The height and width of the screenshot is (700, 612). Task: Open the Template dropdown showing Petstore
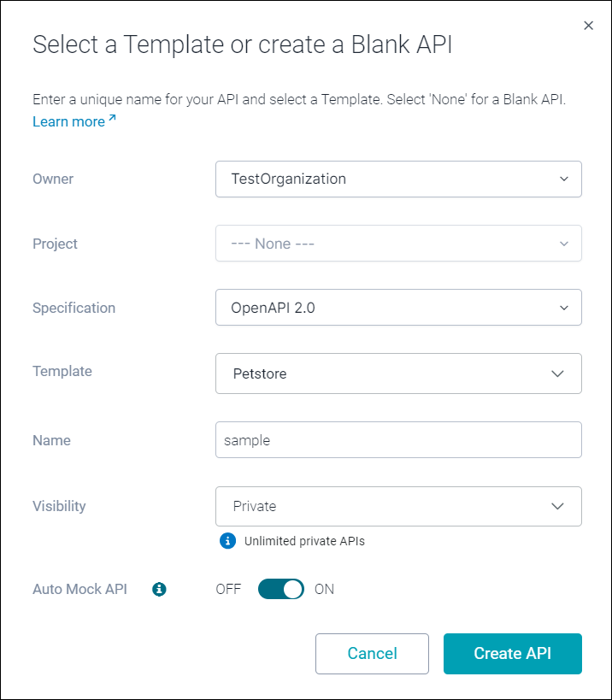pyautogui.click(x=398, y=374)
